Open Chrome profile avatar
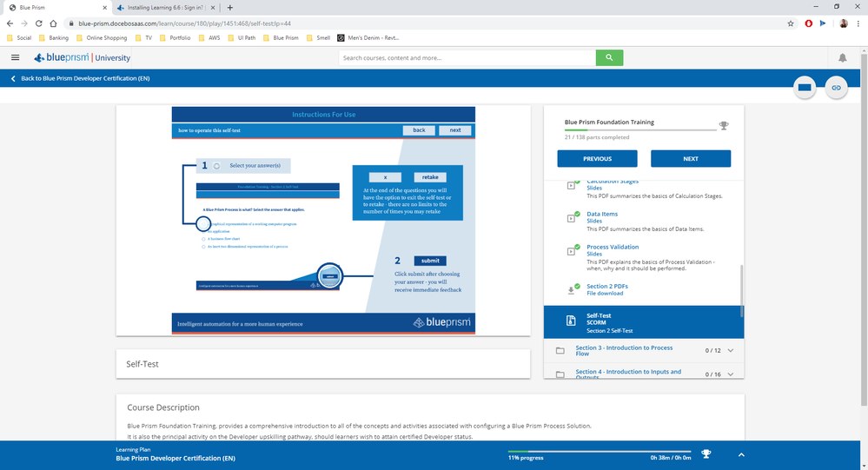 (x=843, y=23)
